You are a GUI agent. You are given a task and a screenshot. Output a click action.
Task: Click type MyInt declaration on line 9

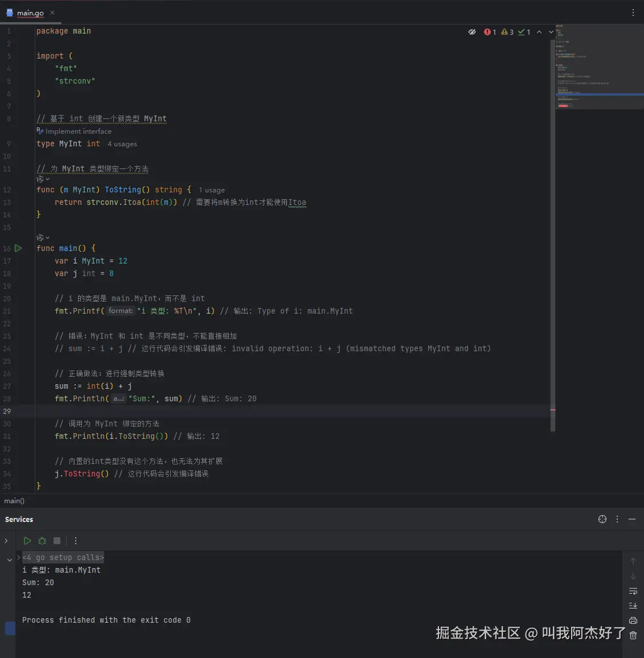[68, 143]
